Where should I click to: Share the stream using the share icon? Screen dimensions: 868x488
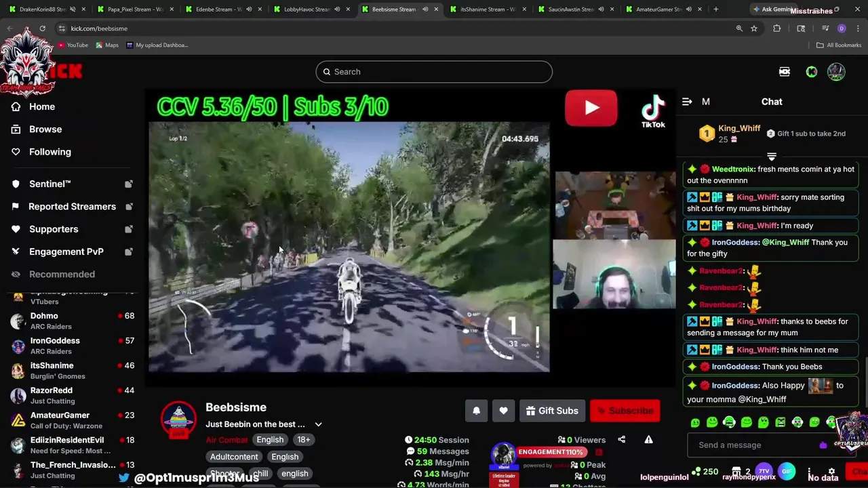pyautogui.click(x=621, y=440)
